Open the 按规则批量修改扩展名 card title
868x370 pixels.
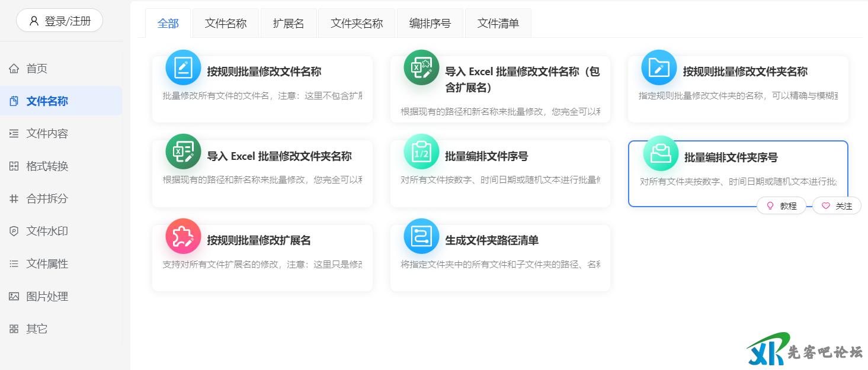pos(259,240)
